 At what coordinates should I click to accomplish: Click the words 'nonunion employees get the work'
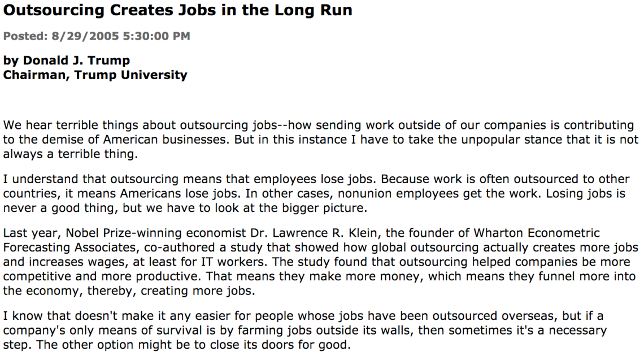[x=438, y=193]
